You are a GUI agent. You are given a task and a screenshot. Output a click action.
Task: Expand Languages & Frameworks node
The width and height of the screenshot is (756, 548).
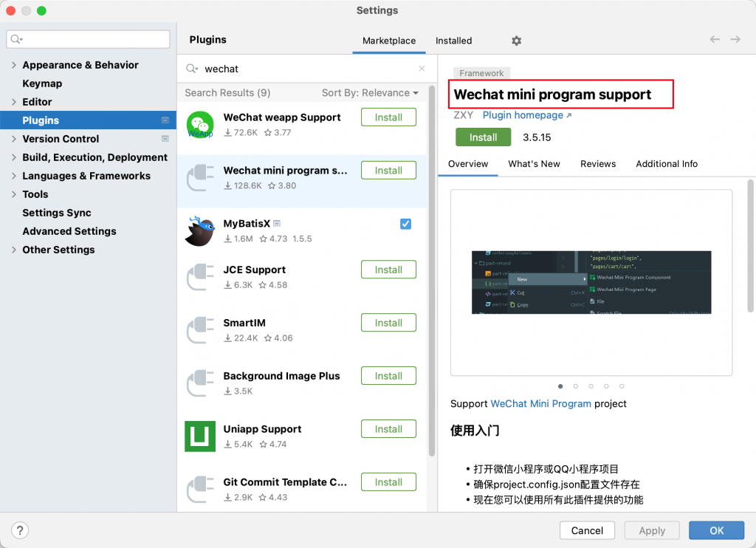13,176
